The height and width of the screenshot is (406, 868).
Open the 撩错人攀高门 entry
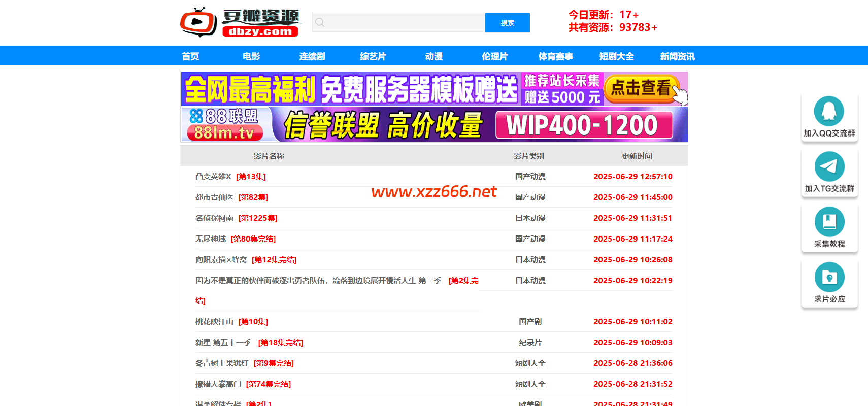(x=218, y=384)
